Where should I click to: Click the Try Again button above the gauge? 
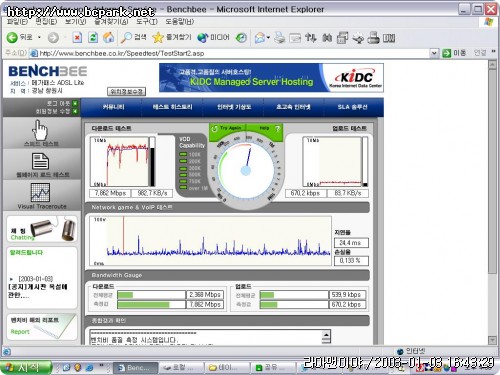[x=227, y=128]
